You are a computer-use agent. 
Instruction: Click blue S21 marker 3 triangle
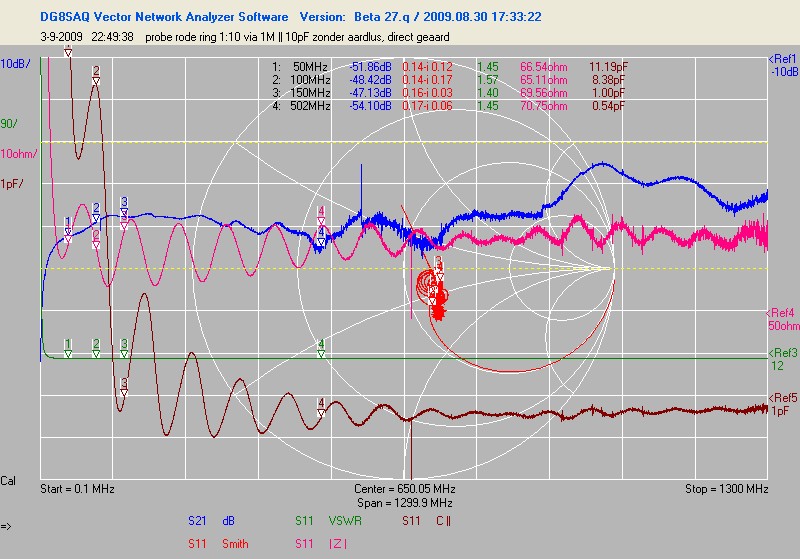coord(124,211)
